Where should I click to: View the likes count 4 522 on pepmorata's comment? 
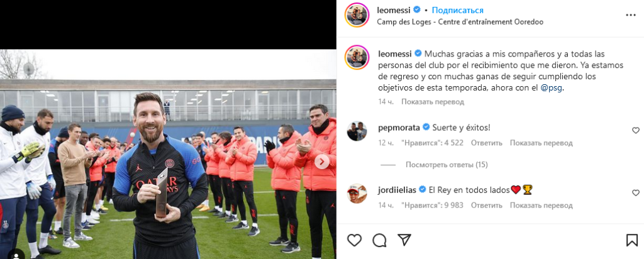[432, 143]
